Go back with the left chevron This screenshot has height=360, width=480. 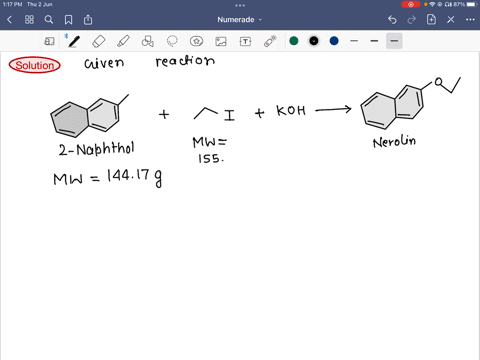[x=9, y=20]
